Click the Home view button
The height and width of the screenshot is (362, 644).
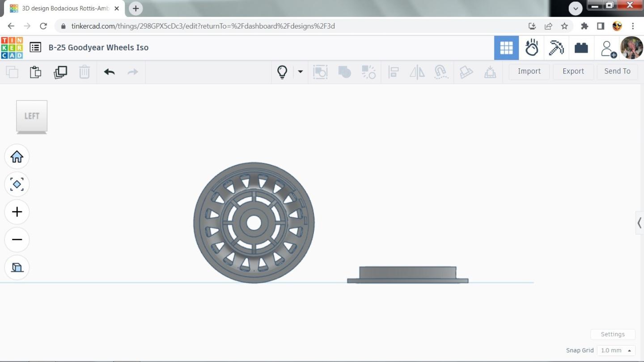pos(17,157)
